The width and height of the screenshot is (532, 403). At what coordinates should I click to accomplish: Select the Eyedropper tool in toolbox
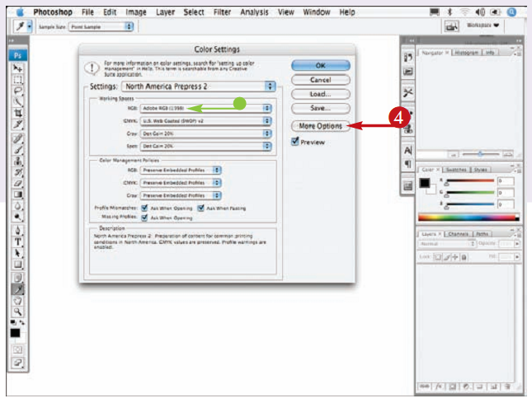17,289
